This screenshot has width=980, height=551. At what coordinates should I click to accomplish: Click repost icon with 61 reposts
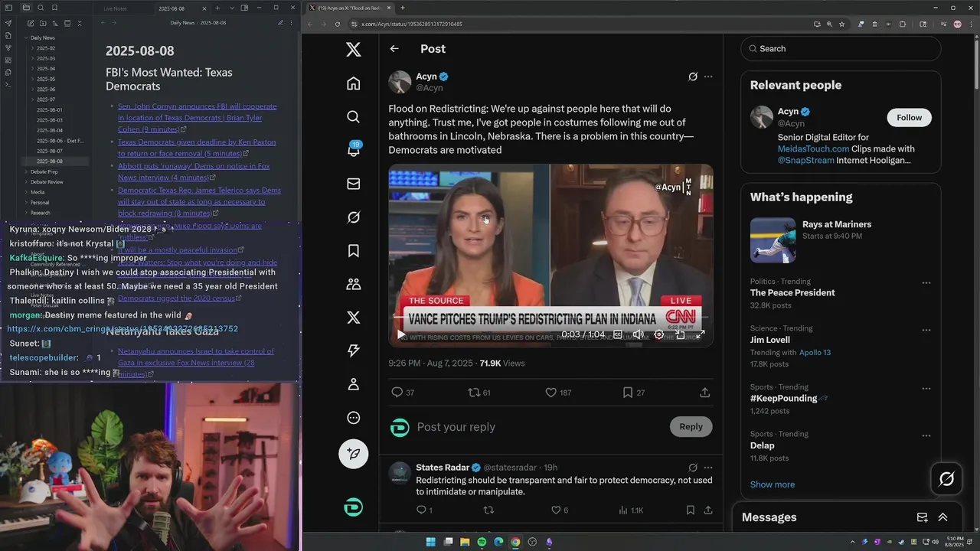pos(474,393)
